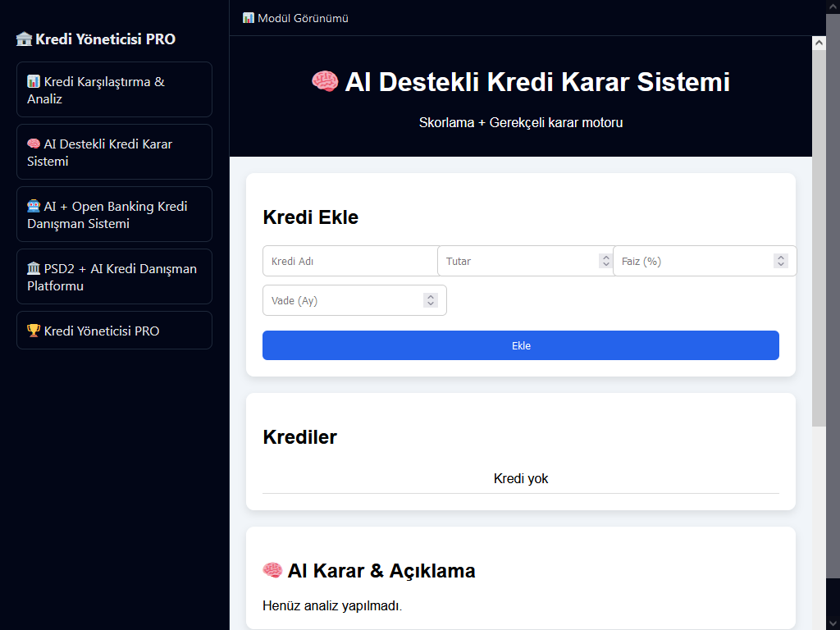Click the Faiz (%) input field
The width and height of the screenshot is (840, 630).
tap(693, 261)
